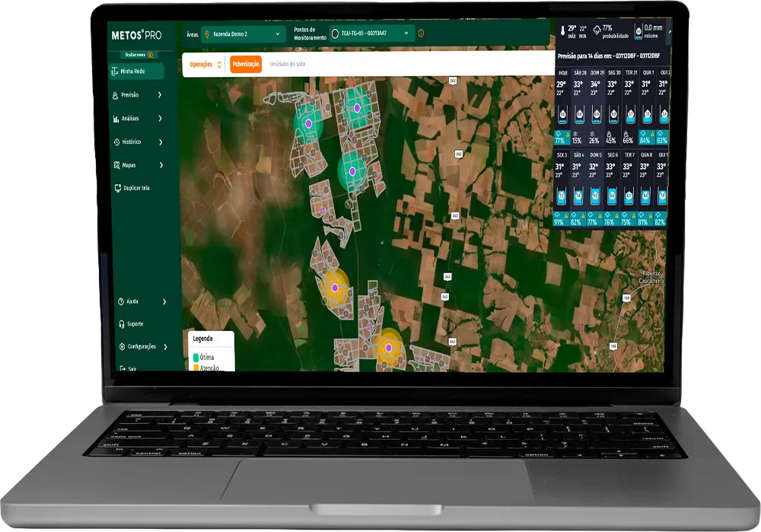Select the Pulverização tab

coord(246,64)
